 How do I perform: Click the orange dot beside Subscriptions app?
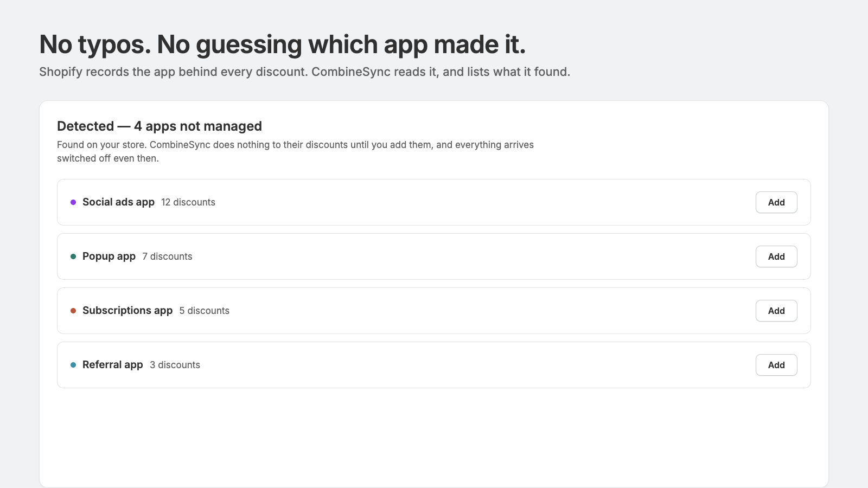click(73, 311)
